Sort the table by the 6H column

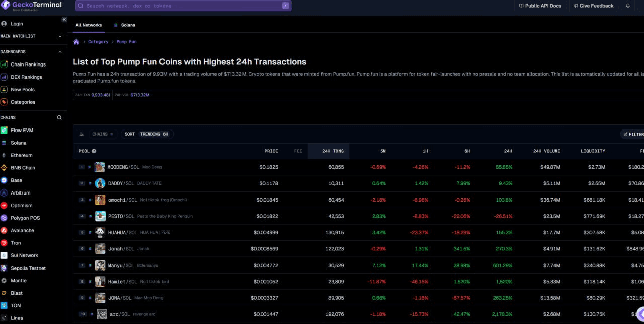coord(467,151)
